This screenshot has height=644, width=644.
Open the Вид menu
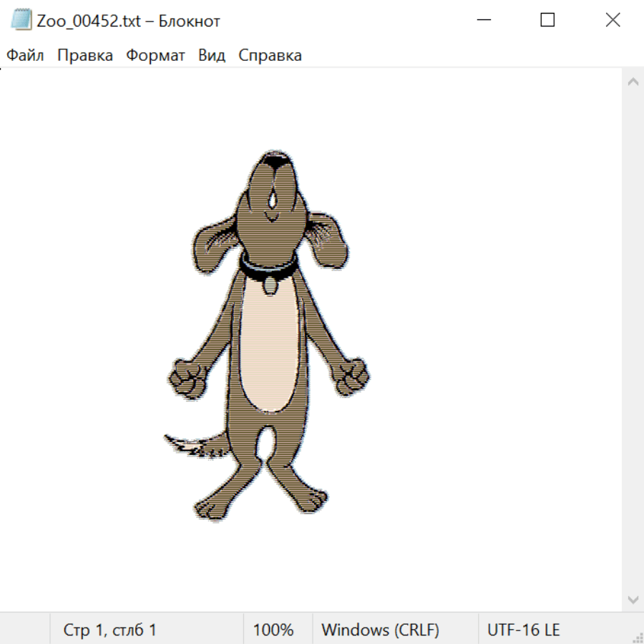[211, 56]
